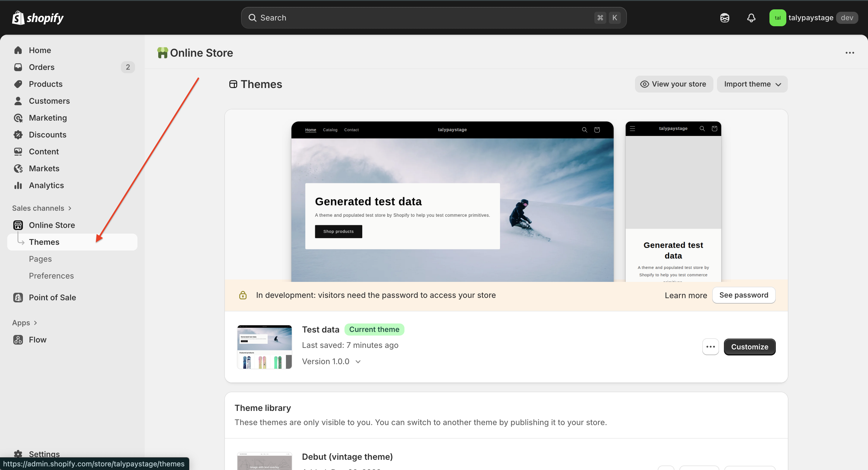Viewport: 868px width, 470px height.
Task: Click the Discounts badge icon
Action: pos(18,134)
